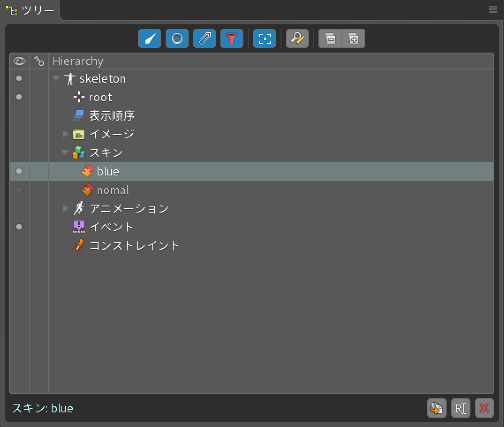Toggle the red funnel filter button
The width and height of the screenshot is (504, 427).
[232, 38]
